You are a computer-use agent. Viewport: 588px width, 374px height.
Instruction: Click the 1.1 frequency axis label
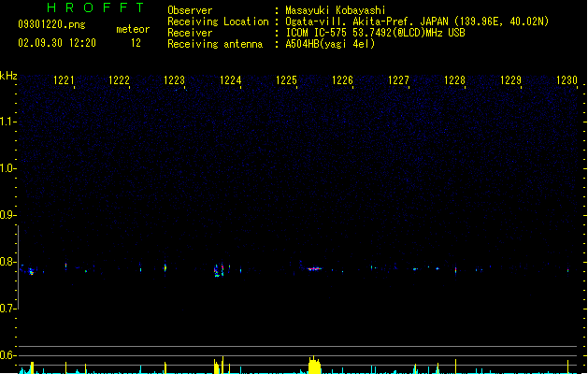click(7, 122)
